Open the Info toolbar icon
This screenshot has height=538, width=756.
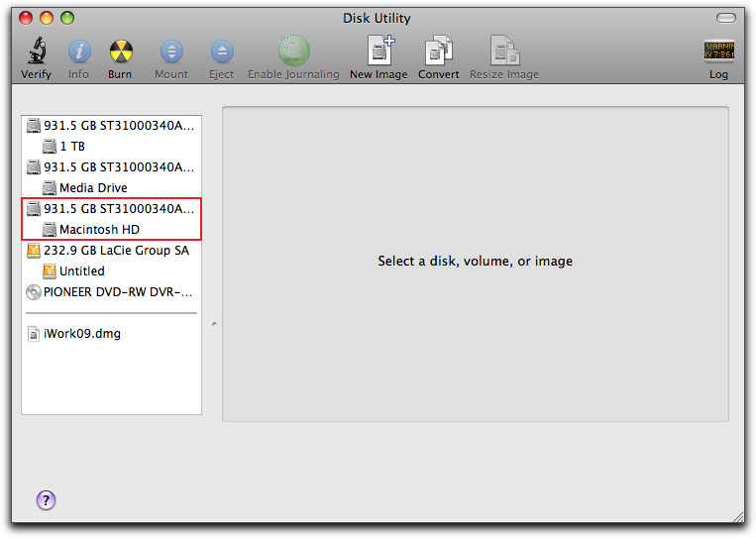coord(79,52)
